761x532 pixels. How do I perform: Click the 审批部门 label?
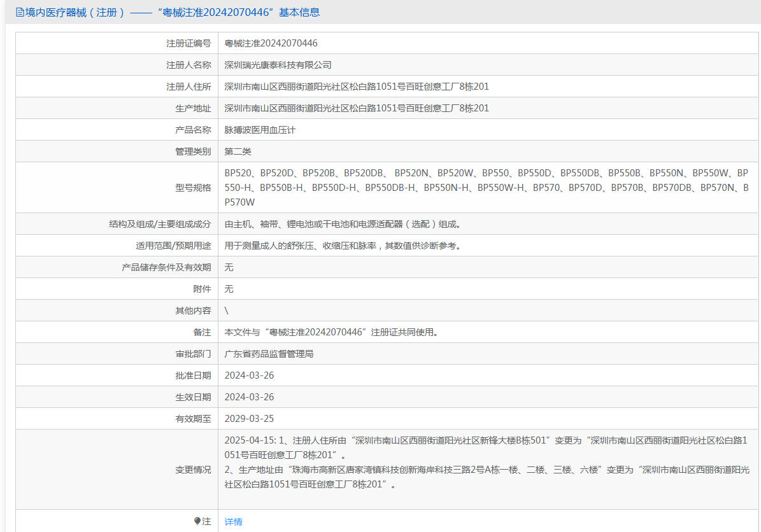pyautogui.click(x=193, y=354)
